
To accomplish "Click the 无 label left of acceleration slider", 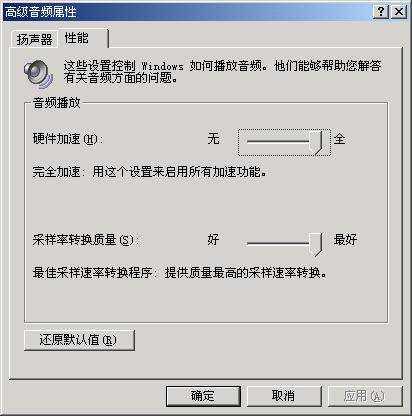I will click(x=213, y=138).
